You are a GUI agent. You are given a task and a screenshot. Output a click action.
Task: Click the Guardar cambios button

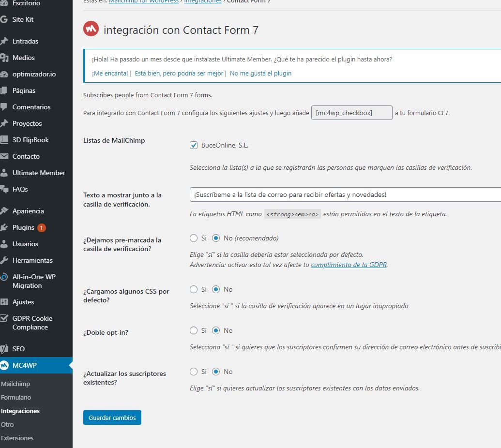coord(112,418)
